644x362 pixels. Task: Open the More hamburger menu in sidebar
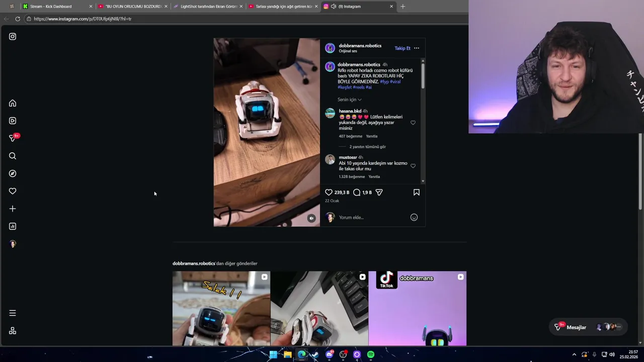(13, 313)
